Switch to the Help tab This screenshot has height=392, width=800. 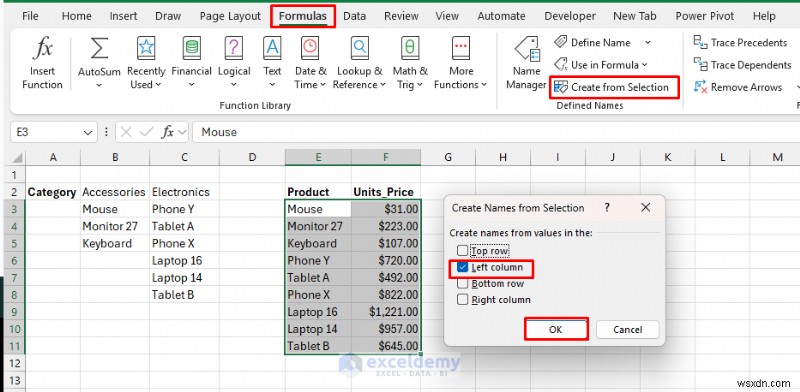tap(764, 16)
